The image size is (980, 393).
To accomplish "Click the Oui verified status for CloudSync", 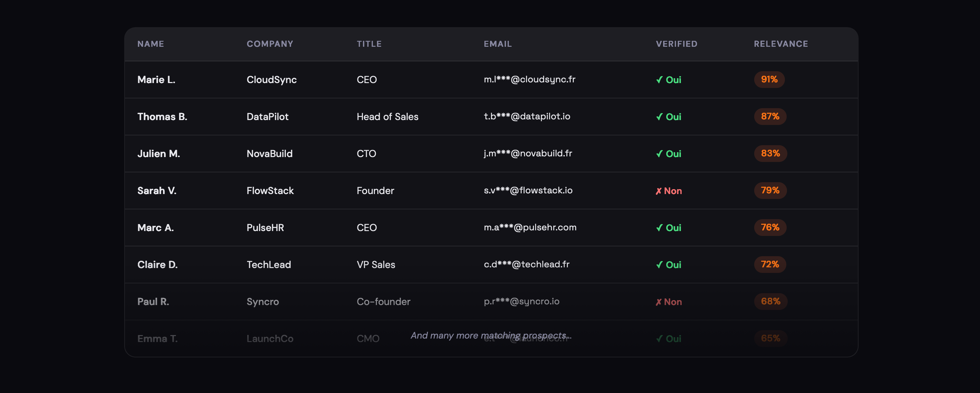I will 668,80.
